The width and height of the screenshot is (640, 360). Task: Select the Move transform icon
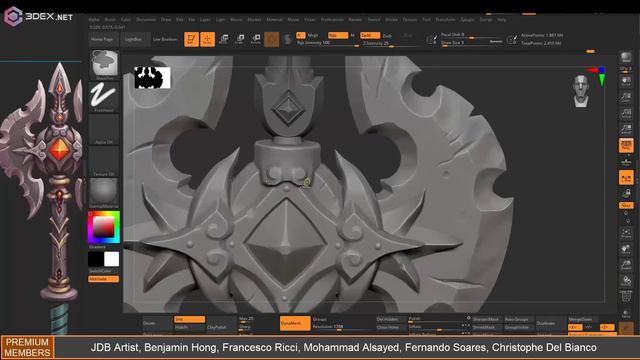point(223,39)
